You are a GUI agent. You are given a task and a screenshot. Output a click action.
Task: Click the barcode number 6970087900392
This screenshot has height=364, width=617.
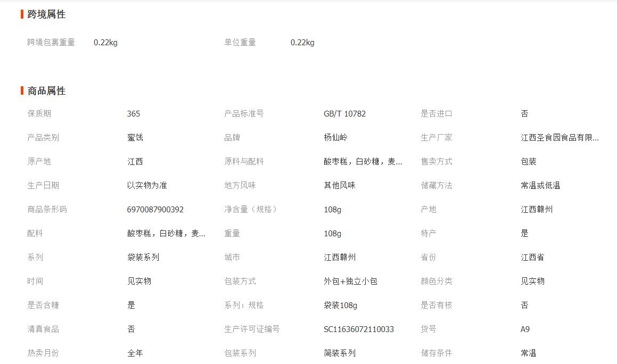click(x=155, y=210)
